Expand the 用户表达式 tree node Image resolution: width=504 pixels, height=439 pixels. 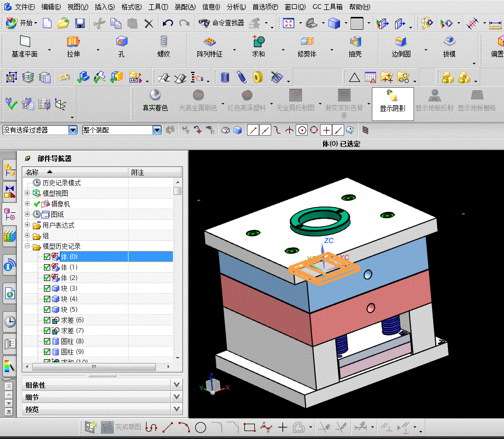[x=28, y=225]
